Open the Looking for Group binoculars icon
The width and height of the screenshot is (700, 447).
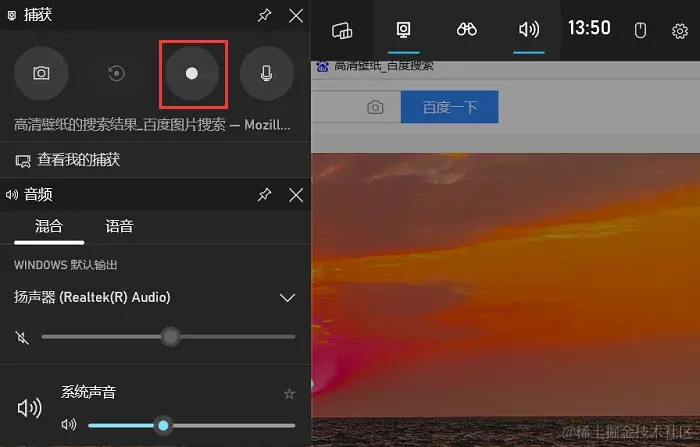pyautogui.click(x=467, y=30)
